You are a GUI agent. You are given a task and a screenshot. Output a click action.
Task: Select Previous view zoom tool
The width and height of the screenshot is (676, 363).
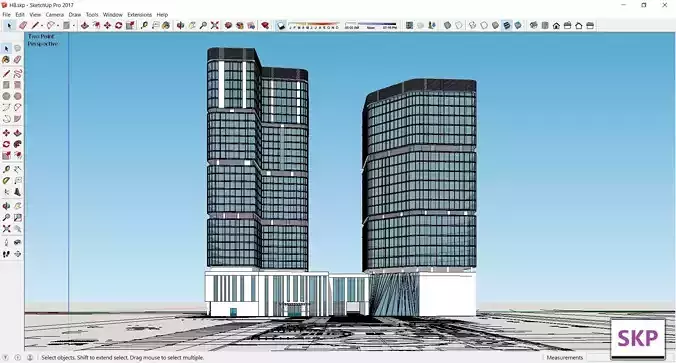(17, 229)
